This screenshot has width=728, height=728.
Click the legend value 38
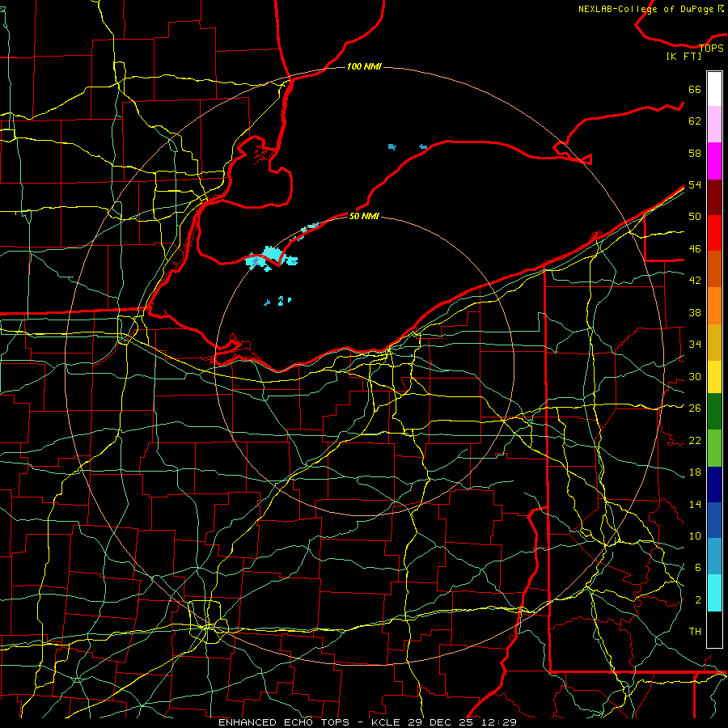(x=695, y=312)
